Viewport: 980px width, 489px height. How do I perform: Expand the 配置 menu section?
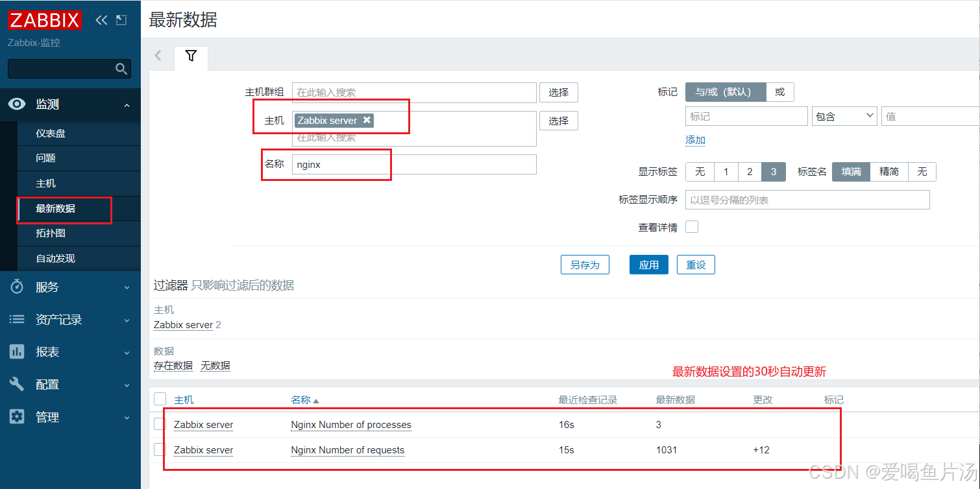(127, 385)
